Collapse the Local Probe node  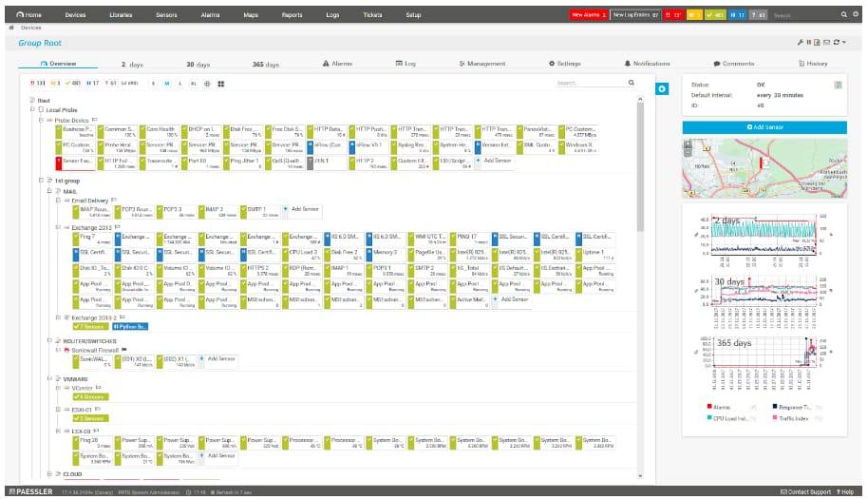[x=32, y=109]
